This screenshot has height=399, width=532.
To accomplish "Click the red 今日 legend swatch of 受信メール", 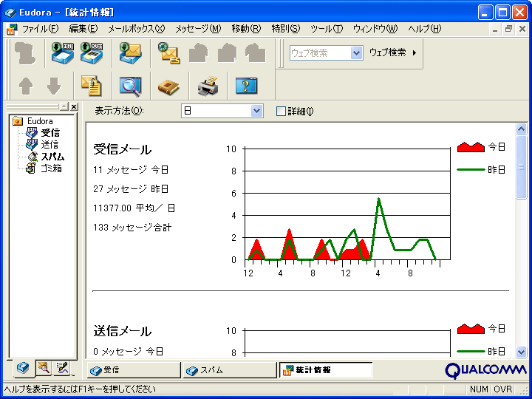I will tap(471, 147).
